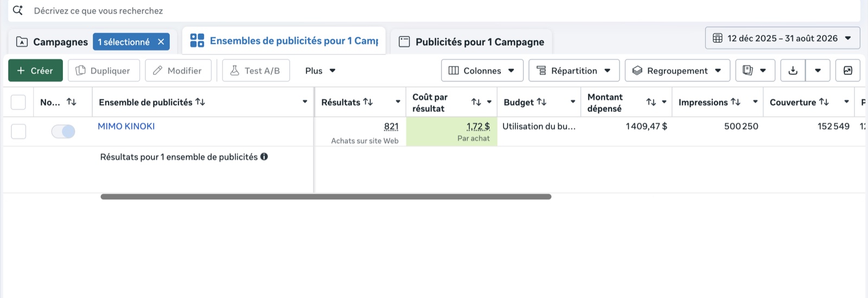This screenshot has width=868, height=298.
Task: Sort by Ensemble de publicités column
Action: (x=200, y=102)
